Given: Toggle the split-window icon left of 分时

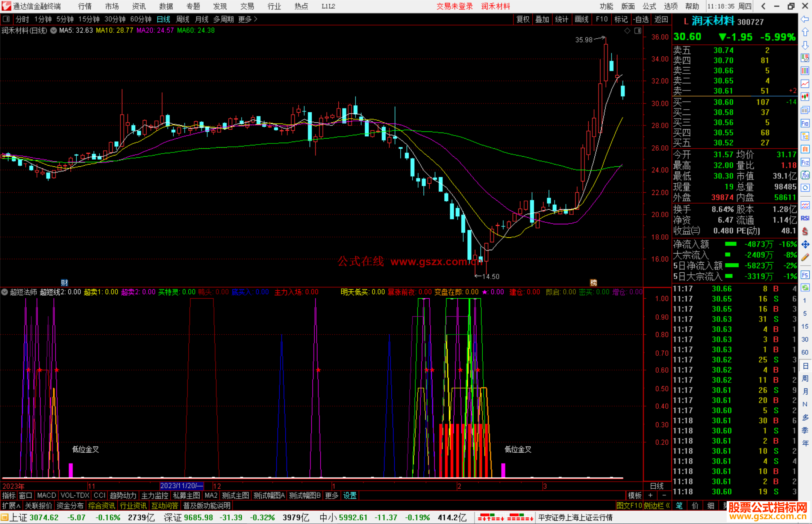Looking at the screenshot, I should pyautogui.click(x=6, y=19).
